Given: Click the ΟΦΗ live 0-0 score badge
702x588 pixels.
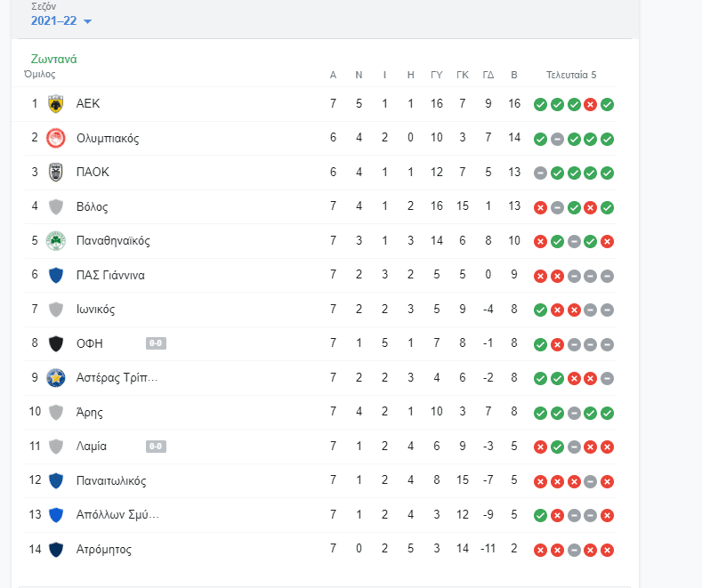Looking at the screenshot, I should pos(156,343).
